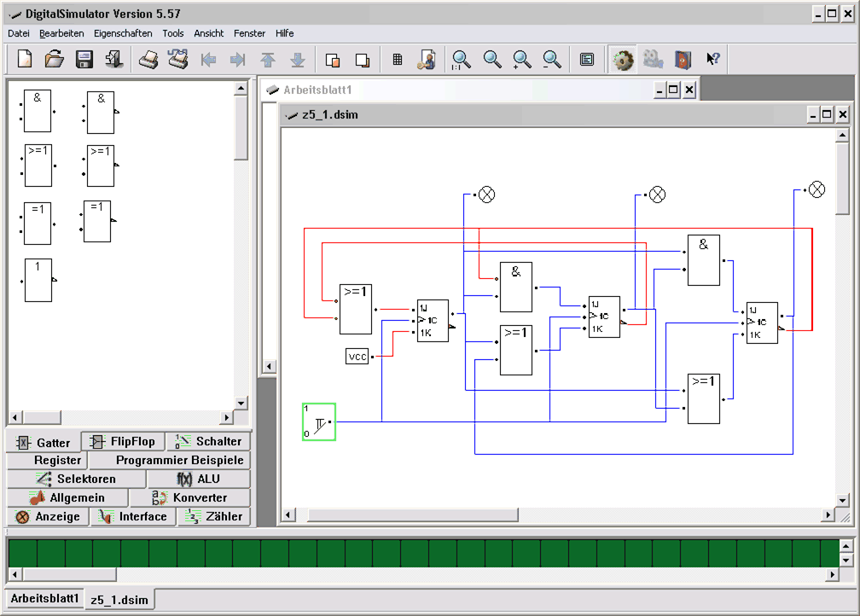This screenshot has height=616, width=860.
Task: Click the zoom in magnifier with plus
Action: tap(522, 59)
